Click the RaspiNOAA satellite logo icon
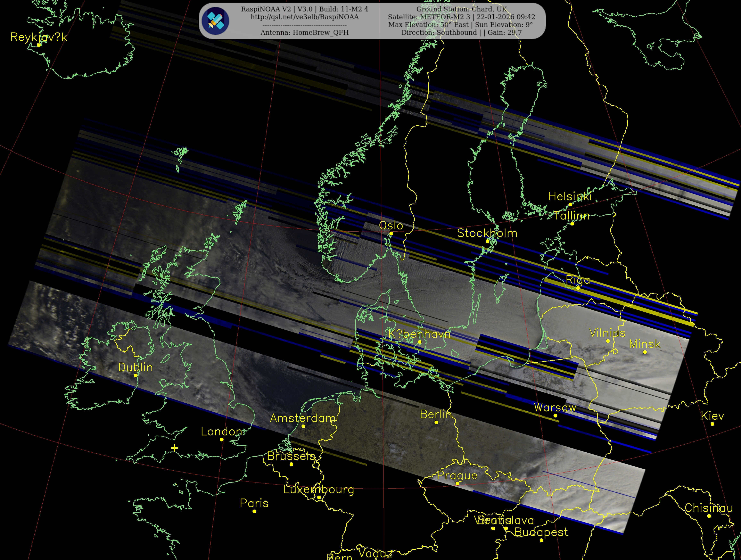 point(215,21)
